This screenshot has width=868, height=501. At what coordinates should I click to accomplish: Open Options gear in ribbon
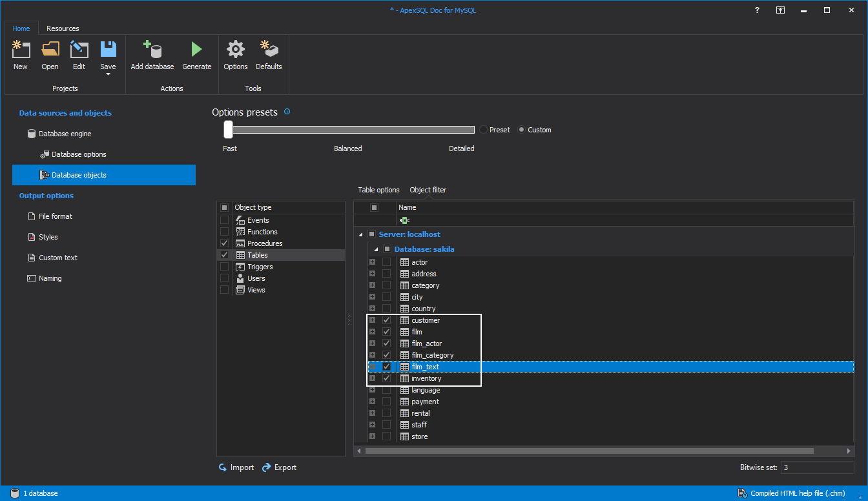coord(236,50)
